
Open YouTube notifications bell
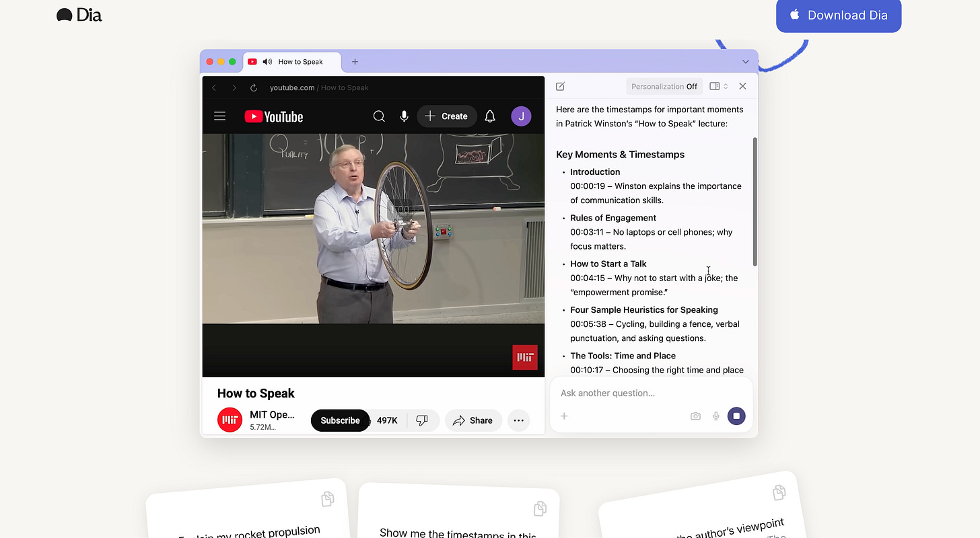point(490,116)
